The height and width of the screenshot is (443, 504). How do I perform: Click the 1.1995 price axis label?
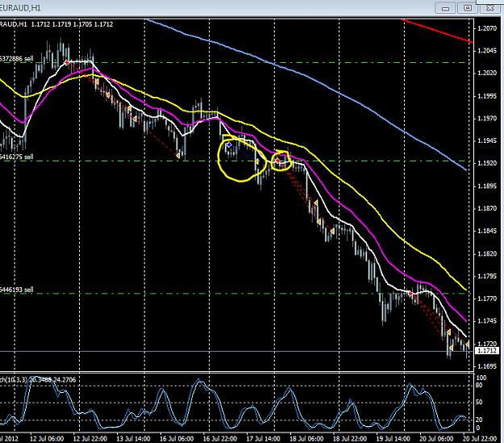tap(487, 96)
